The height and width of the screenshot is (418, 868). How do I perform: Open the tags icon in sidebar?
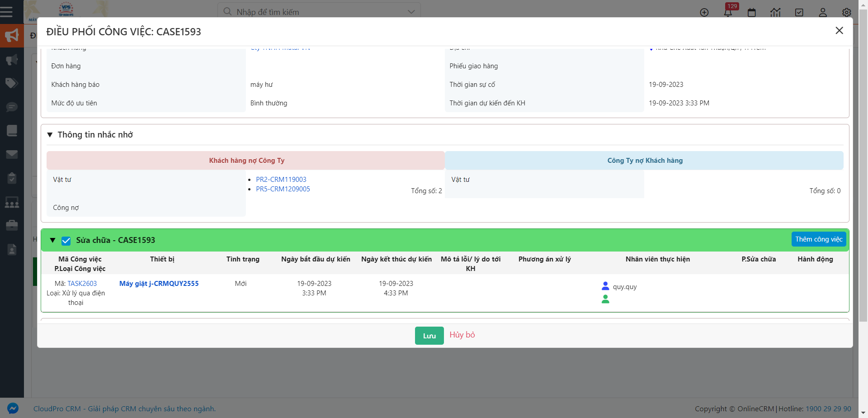12,83
